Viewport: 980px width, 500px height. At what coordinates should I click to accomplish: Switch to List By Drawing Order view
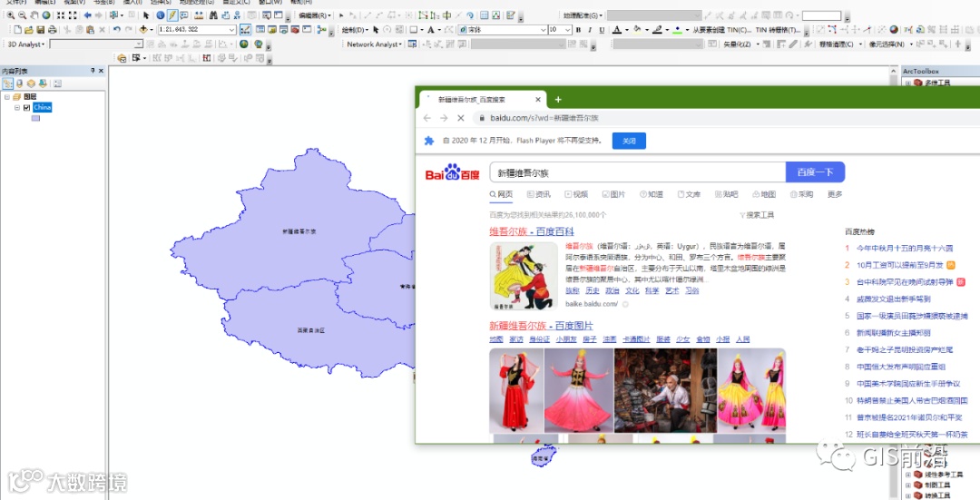(7, 83)
